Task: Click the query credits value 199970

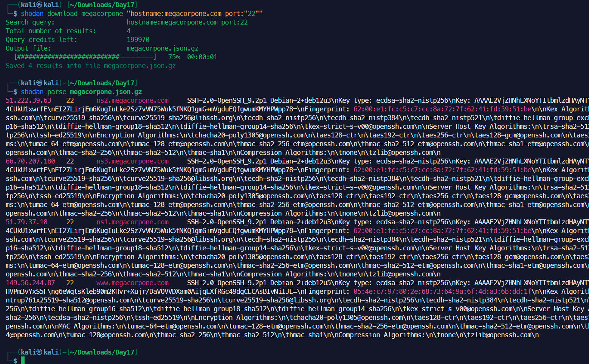Action: click(x=138, y=40)
